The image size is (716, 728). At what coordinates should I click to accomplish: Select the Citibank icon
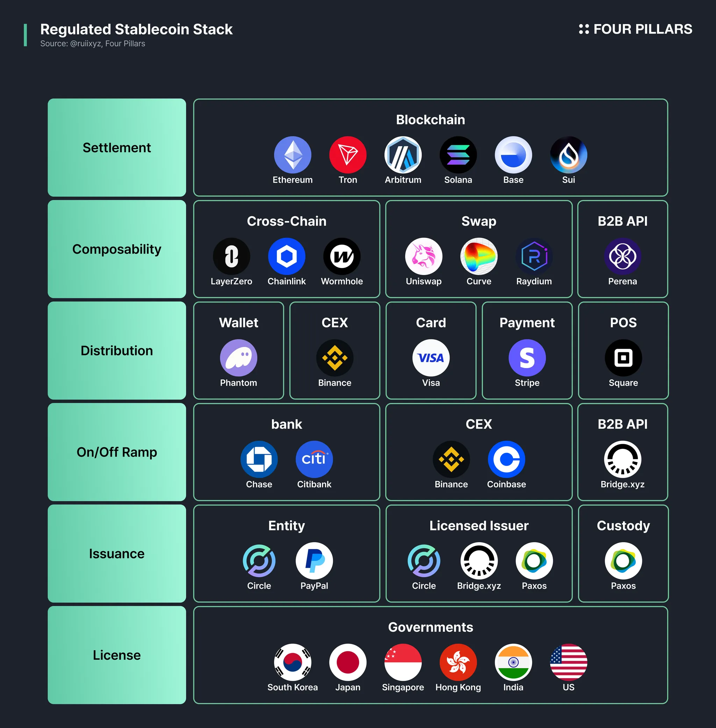click(x=314, y=459)
